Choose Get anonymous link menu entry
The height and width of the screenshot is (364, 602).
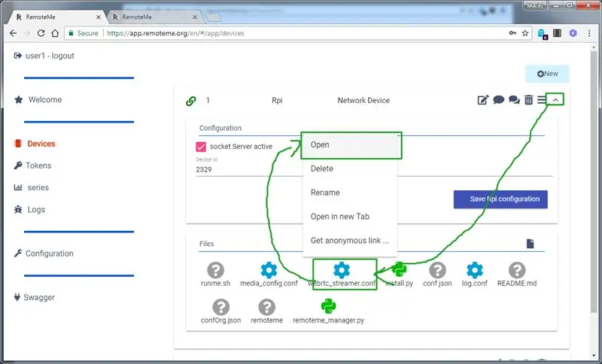pyautogui.click(x=350, y=241)
